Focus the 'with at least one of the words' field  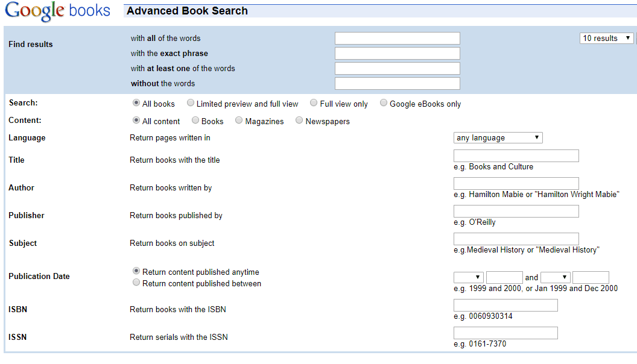(x=398, y=68)
